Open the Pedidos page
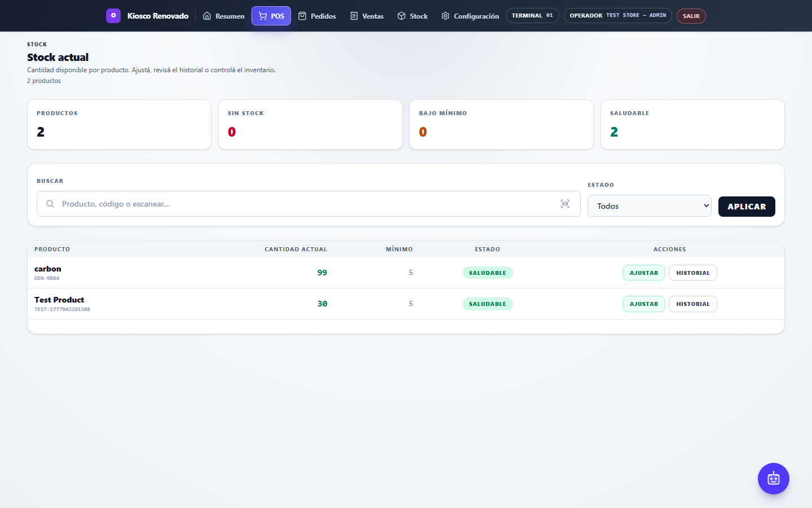Screen dimensions: 812x508 (x=317, y=16)
